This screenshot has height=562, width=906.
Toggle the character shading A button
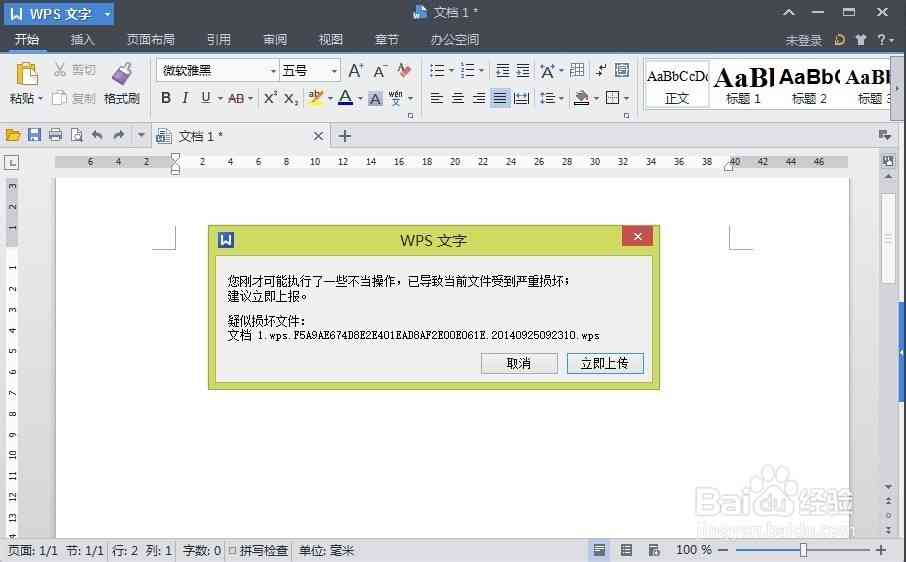tap(375, 99)
